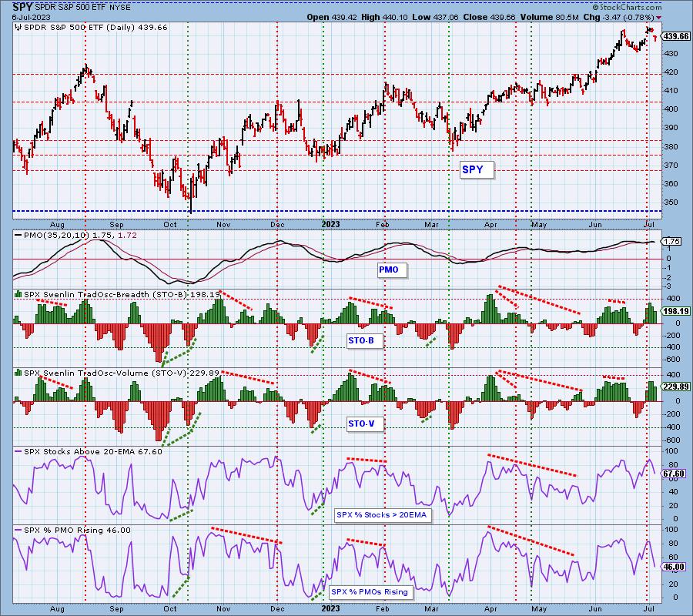Click the STO-V annotation label box
The height and width of the screenshot is (616, 693).
tap(365, 423)
